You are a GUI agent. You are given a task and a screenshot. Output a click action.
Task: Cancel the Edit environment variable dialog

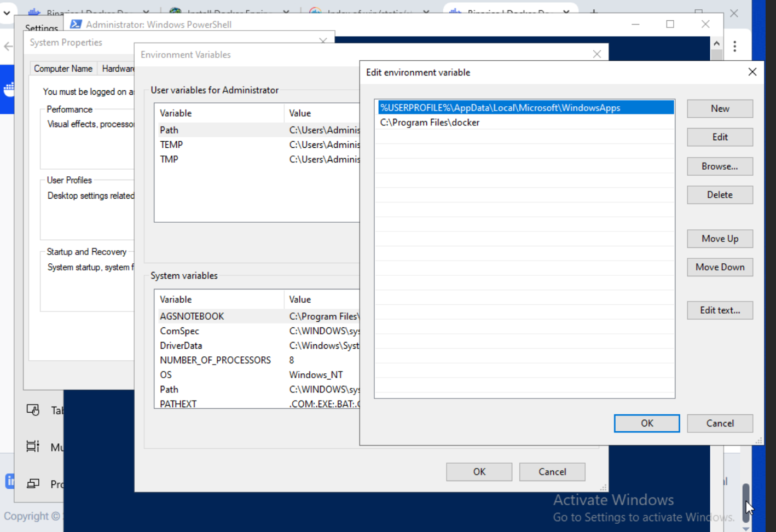click(720, 423)
